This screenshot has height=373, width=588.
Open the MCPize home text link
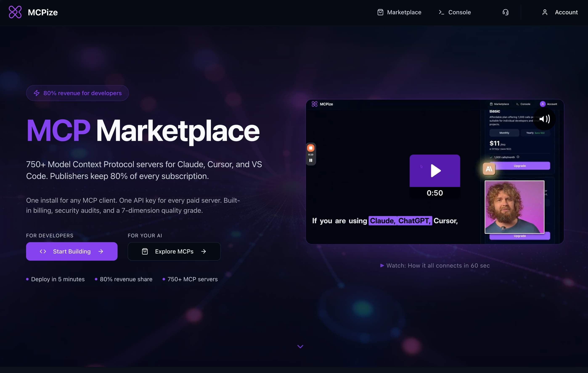(43, 12)
